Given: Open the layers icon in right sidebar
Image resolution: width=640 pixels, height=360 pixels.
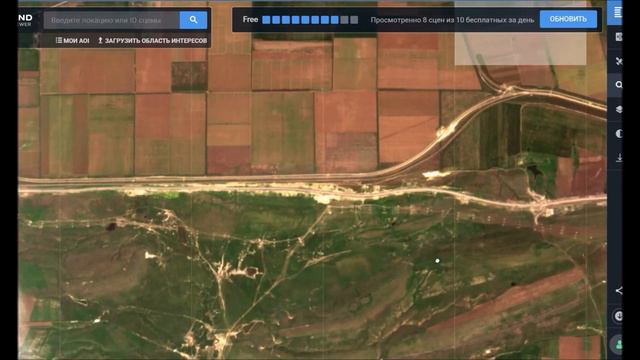Looking at the screenshot, I should click(618, 109).
